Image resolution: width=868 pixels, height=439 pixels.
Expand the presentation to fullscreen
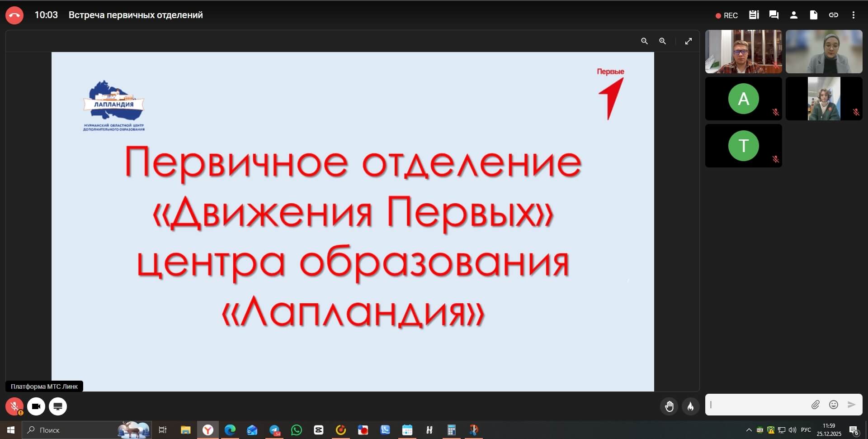point(688,41)
